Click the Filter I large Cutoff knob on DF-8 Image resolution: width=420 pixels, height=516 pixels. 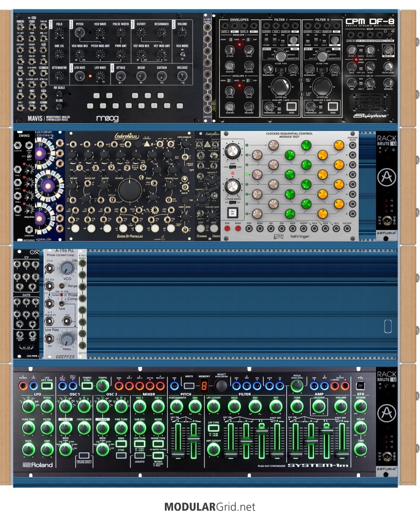[280, 87]
